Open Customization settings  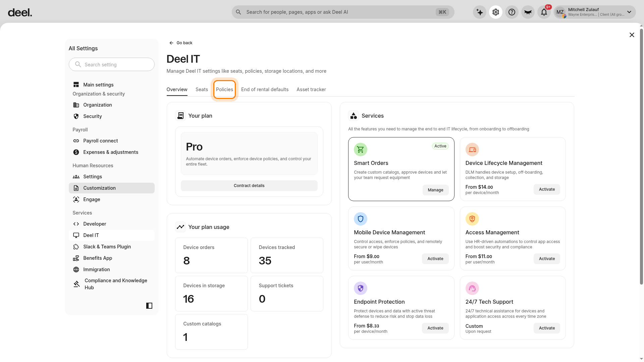tap(112, 188)
